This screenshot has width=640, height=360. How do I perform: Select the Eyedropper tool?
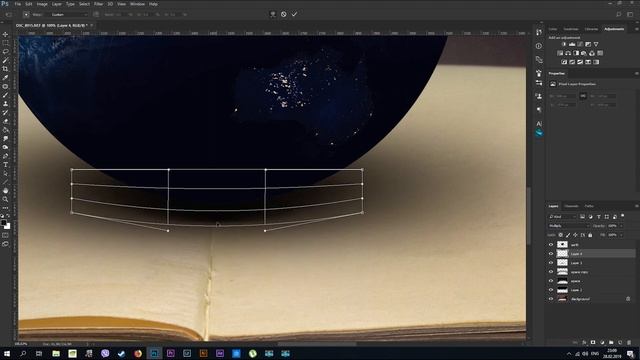coord(5,78)
